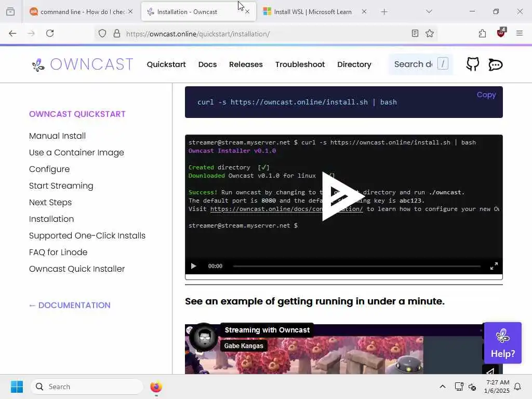Open the chat bubble icon
Image resolution: width=532 pixels, height=399 pixels.
(x=495, y=64)
